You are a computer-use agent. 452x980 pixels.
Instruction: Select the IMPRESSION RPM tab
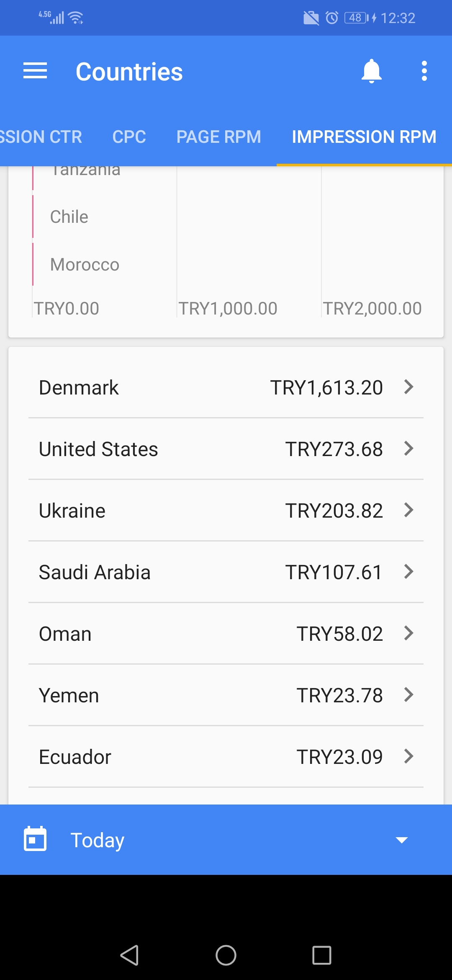364,137
